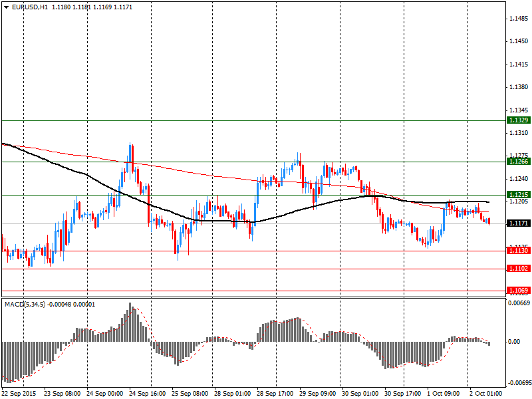
Task: Click the 1.1102 red support level label
Action: click(x=519, y=269)
